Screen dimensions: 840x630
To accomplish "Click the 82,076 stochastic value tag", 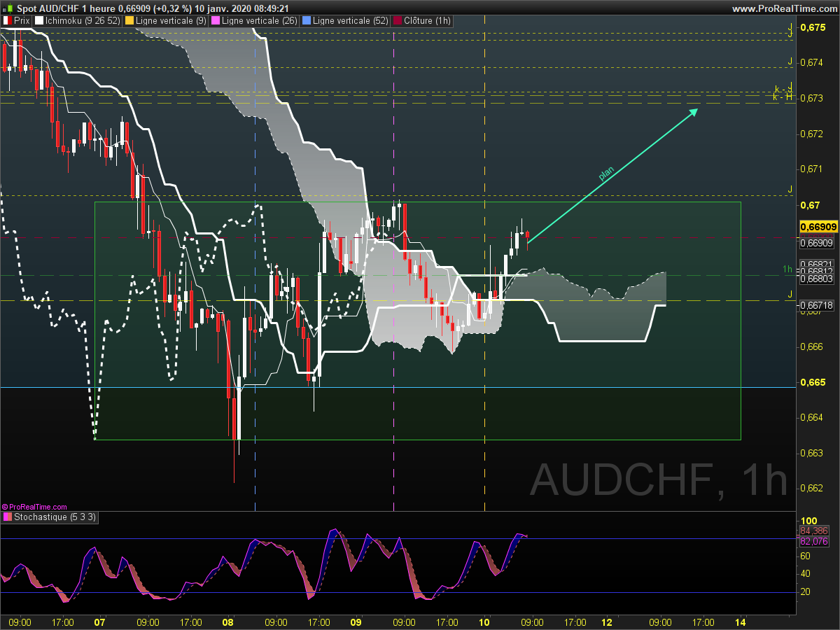I will 814,541.
